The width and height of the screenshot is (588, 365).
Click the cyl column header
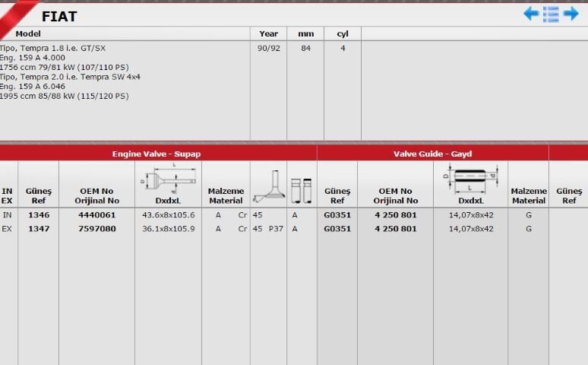coord(343,33)
